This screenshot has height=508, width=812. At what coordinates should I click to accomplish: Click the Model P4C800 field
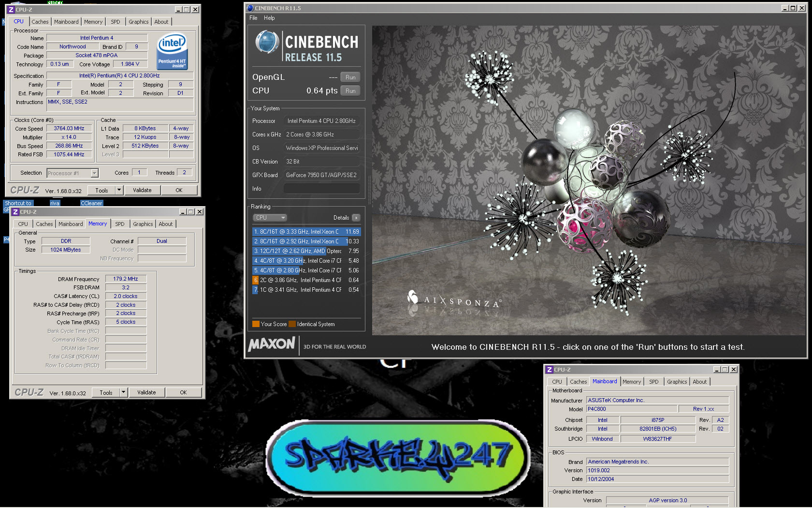(x=632, y=409)
